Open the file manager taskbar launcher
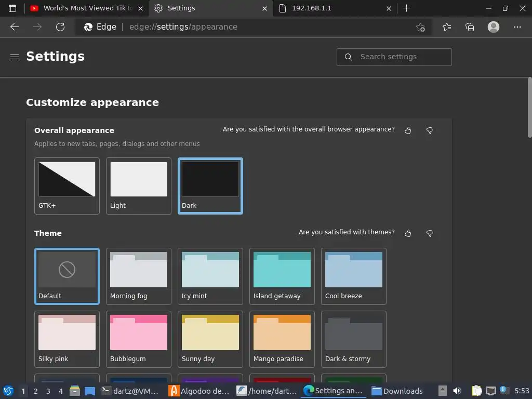 click(75, 391)
